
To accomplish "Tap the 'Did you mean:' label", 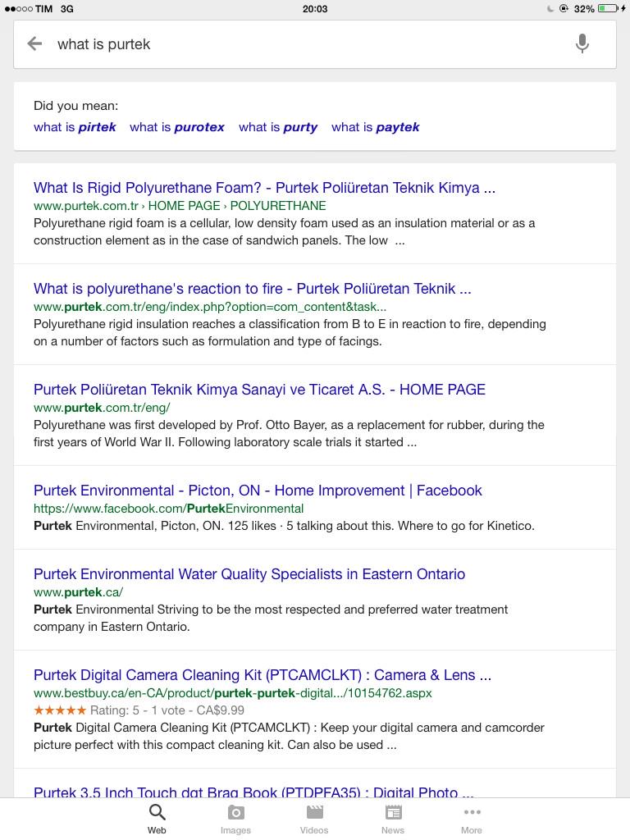I will pos(76,106).
